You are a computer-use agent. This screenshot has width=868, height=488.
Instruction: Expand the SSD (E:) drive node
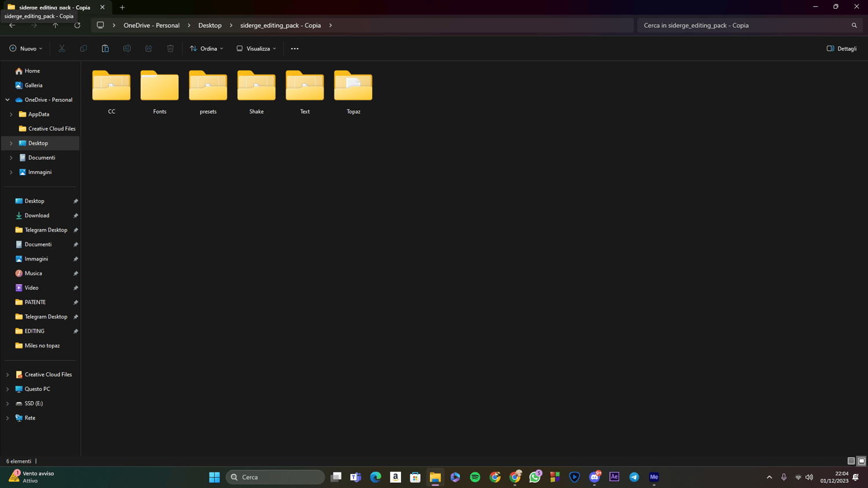pos(8,403)
